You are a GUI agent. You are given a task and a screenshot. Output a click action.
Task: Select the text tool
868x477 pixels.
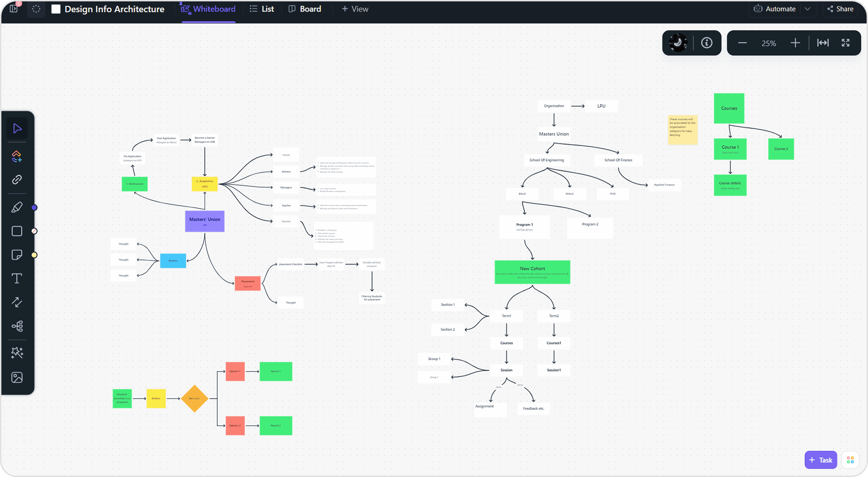point(17,278)
